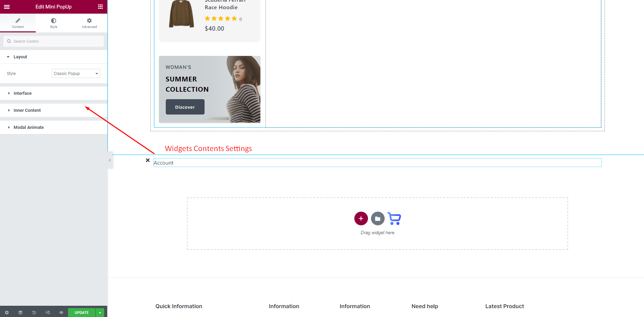Image resolution: width=644 pixels, height=317 pixels.
Task: Open the widgets grid panel icon
Action: (100, 7)
